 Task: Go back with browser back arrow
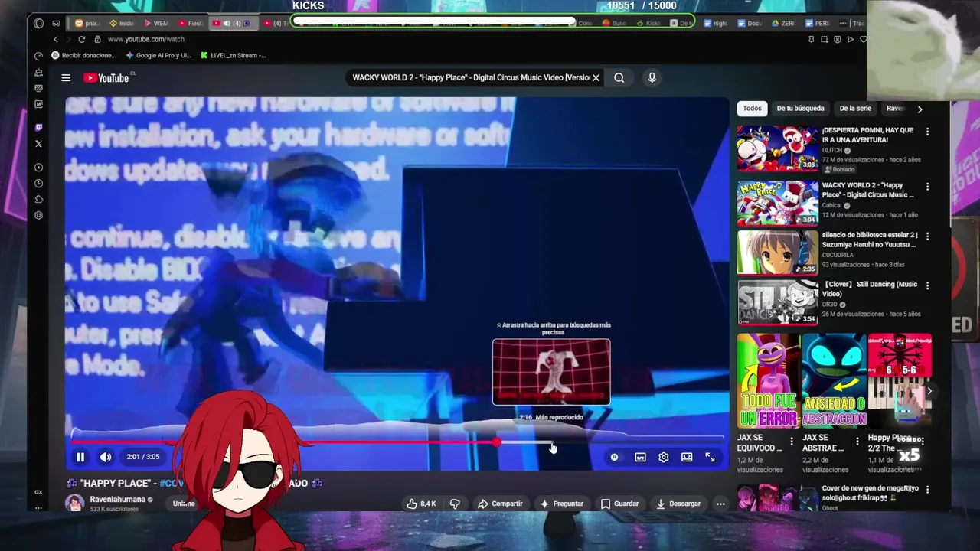pyautogui.click(x=56, y=39)
